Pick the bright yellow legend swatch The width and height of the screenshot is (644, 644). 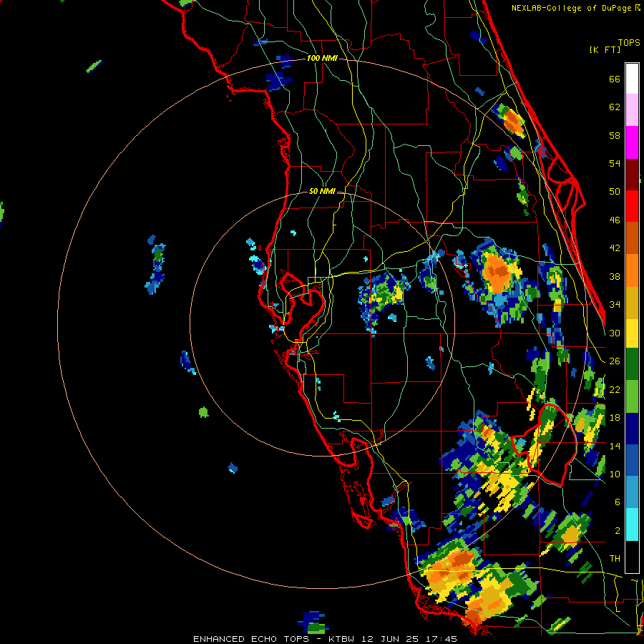[632, 333]
